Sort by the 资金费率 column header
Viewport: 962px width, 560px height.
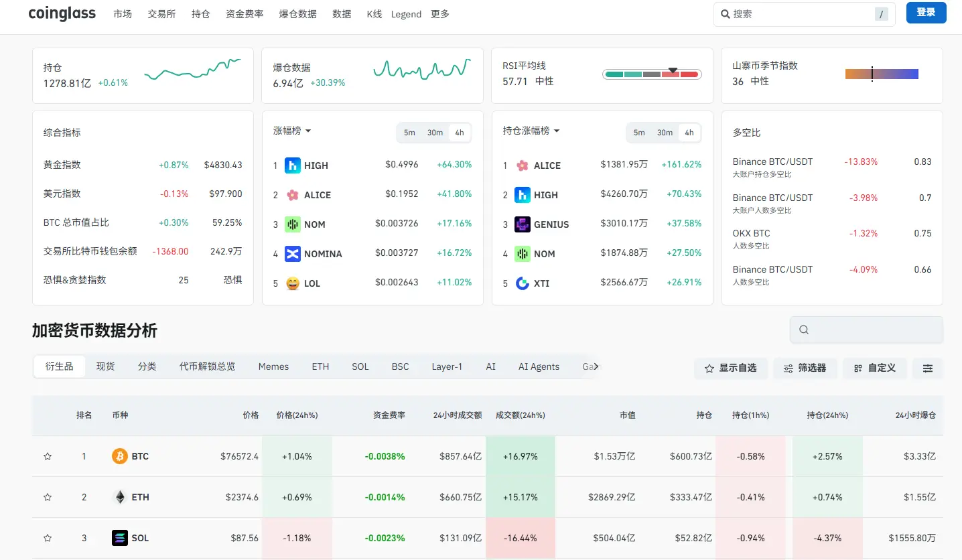[x=389, y=415]
